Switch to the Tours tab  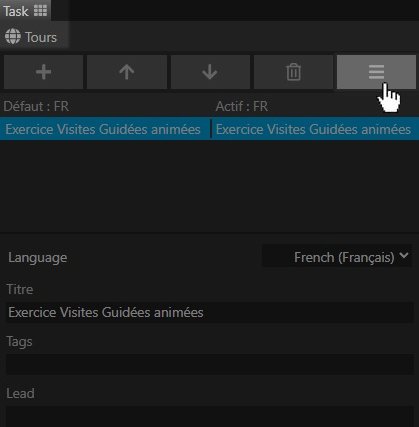(x=34, y=36)
